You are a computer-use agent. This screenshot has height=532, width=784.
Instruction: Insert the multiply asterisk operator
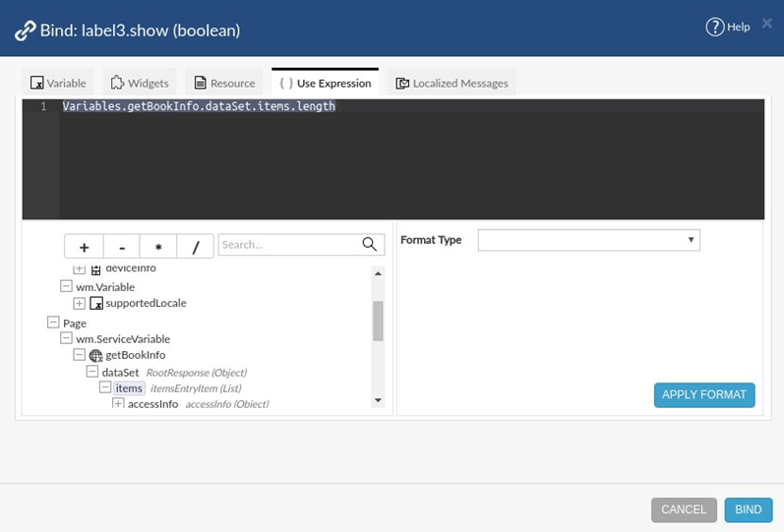click(158, 247)
